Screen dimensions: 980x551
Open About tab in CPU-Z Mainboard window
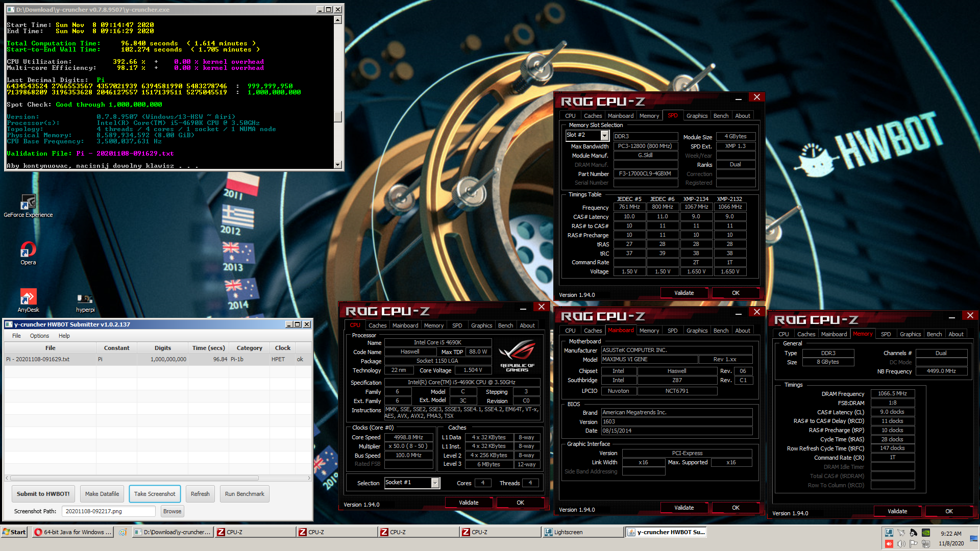click(x=742, y=331)
